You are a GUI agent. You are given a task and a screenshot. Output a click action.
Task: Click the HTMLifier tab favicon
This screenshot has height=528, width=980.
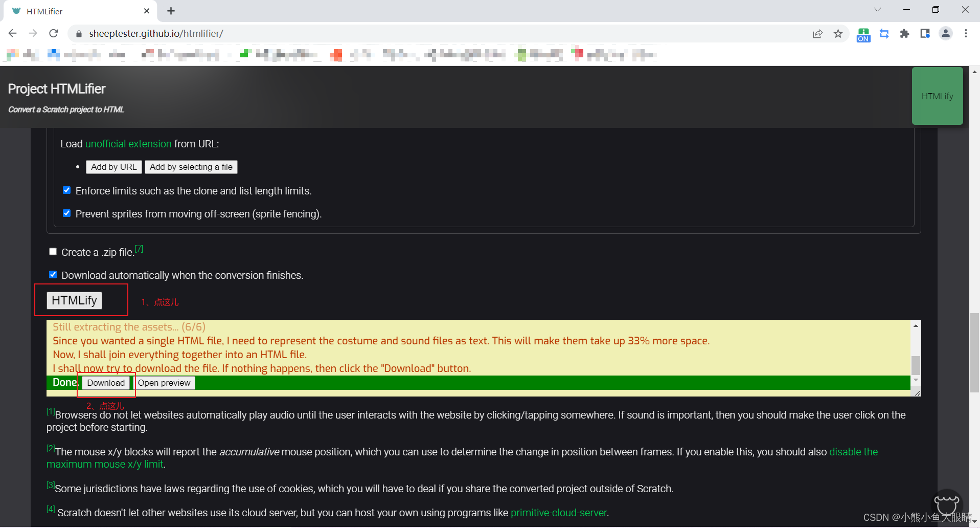(16, 11)
